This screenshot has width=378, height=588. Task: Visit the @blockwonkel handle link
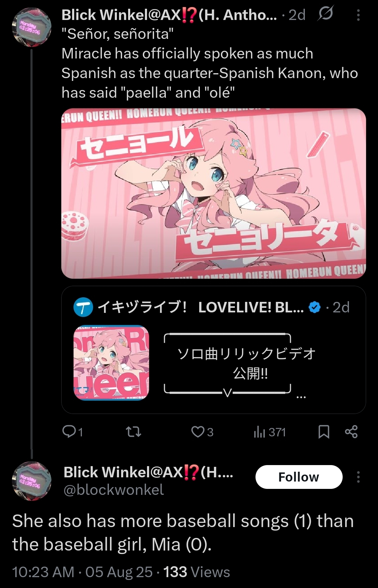(113, 490)
